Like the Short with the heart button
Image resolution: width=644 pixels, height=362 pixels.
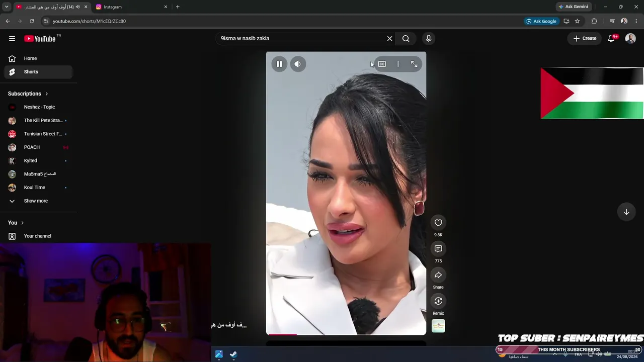(438, 223)
